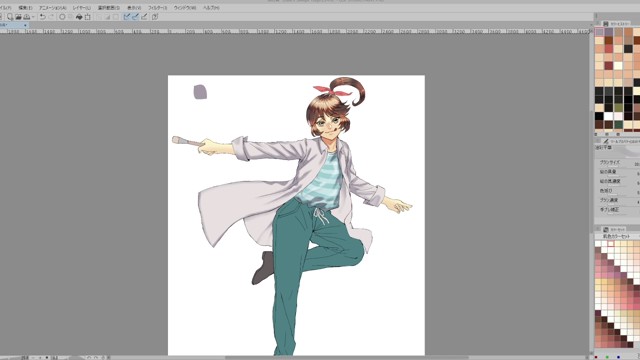Open the 選択範囲 (Selection) menu
The width and height of the screenshot is (640, 360).
click(x=109, y=8)
